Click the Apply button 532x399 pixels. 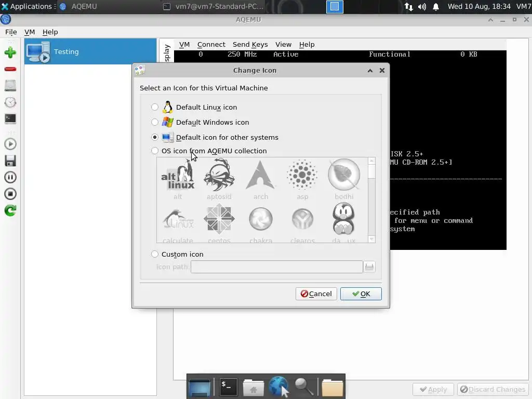[x=433, y=390]
